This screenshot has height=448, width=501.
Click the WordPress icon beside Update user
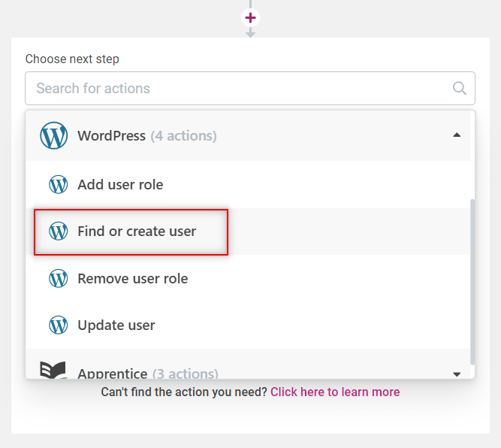tap(58, 325)
